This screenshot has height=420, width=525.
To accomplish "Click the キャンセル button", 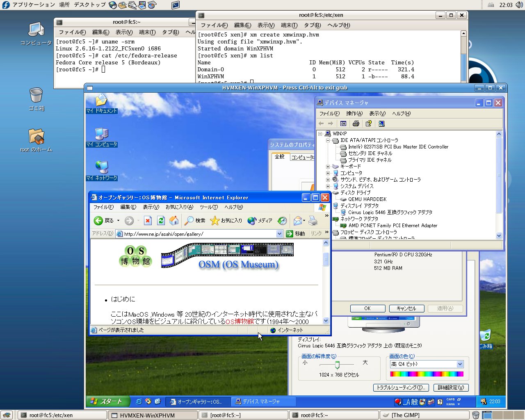I will point(406,308).
